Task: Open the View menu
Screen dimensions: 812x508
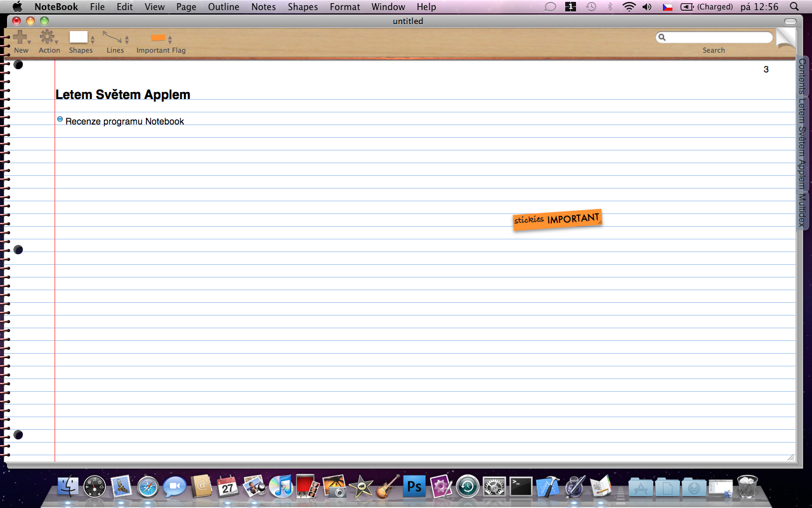Action: [155, 7]
